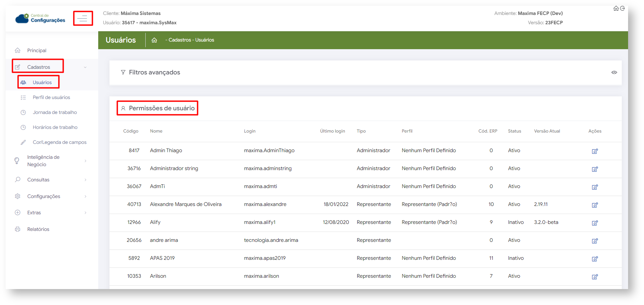Sort by Nome column header
Screen dimensions: 644x305
pos(156,131)
